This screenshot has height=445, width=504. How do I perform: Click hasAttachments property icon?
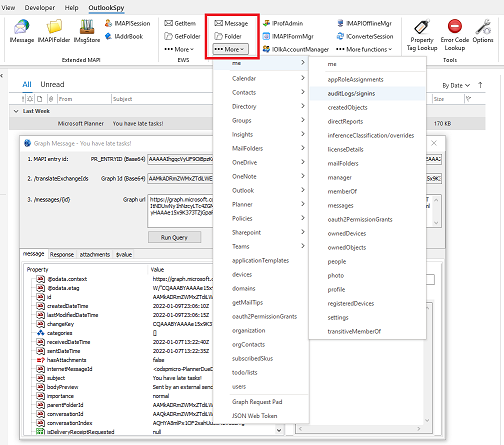click(40, 360)
